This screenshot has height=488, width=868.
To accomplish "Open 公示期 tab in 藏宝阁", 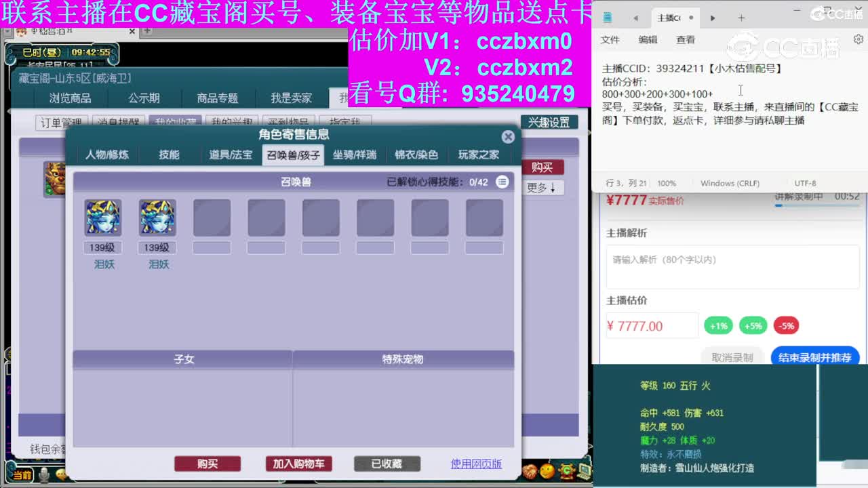I will pos(144,98).
